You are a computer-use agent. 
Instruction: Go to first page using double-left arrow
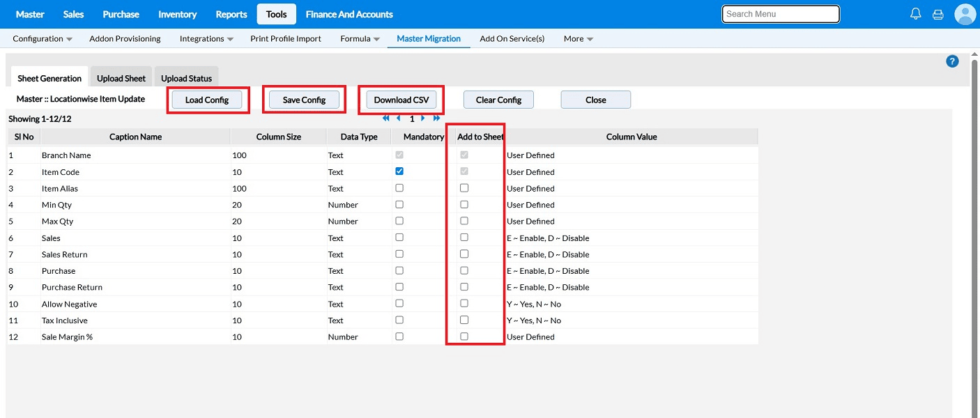point(386,118)
